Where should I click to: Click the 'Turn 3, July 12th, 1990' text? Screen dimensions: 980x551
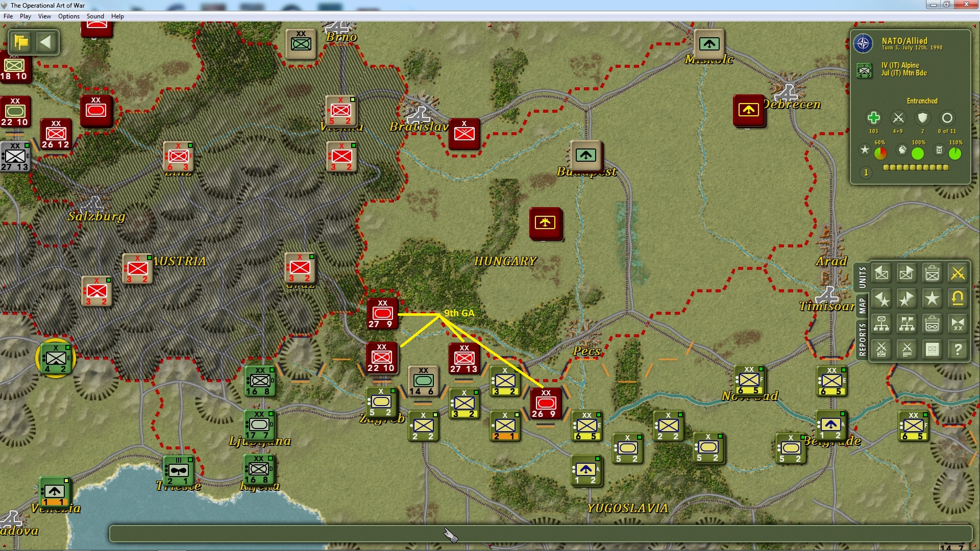pos(912,48)
